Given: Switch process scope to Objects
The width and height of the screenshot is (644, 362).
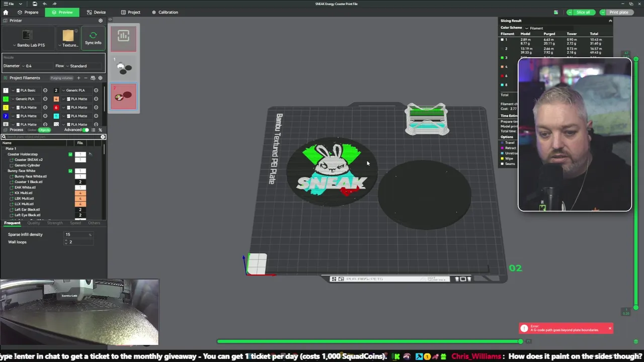Looking at the screenshot, I should pos(45,130).
